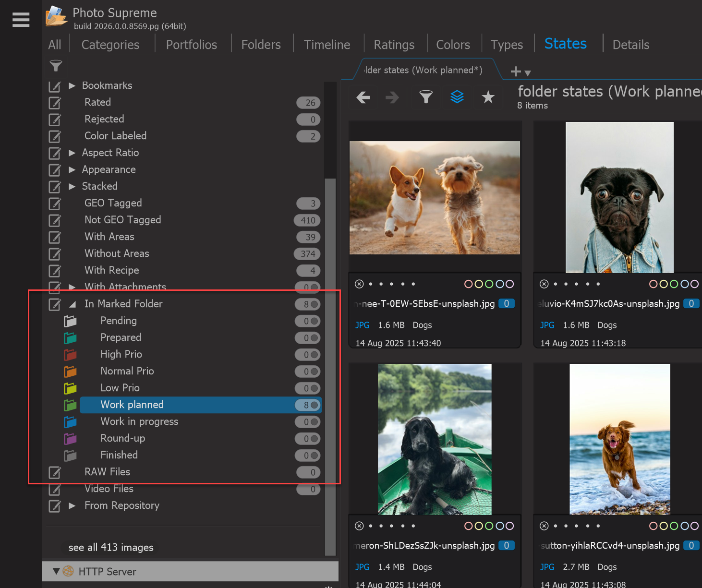Image resolution: width=702 pixels, height=588 pixels.
Task: Expand the Bookmarks tree node
Action: coord(72,85)
